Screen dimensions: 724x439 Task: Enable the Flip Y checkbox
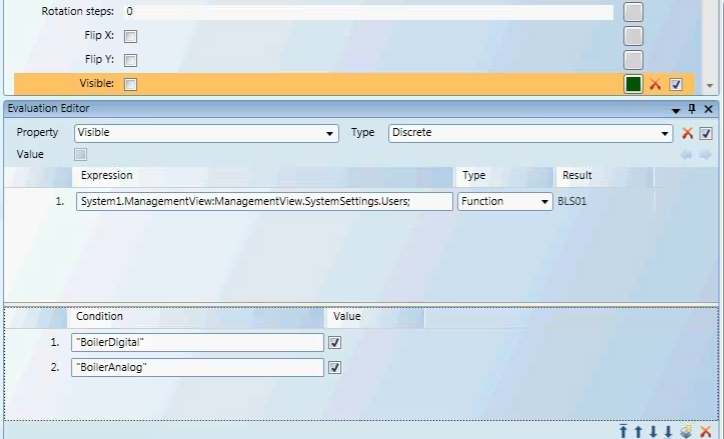(x=131, y=60)
